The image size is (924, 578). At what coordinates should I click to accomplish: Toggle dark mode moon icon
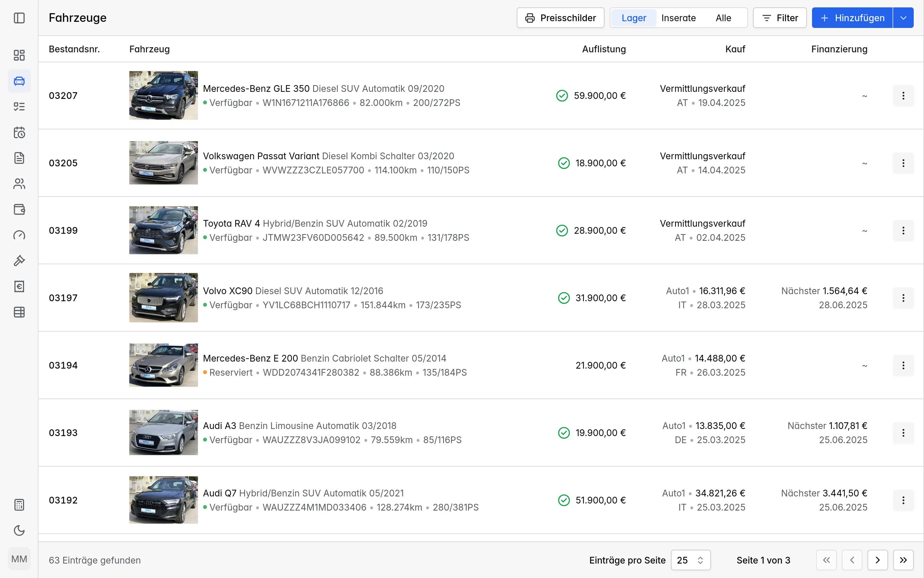pyautogui.click(x=19, y=530)
